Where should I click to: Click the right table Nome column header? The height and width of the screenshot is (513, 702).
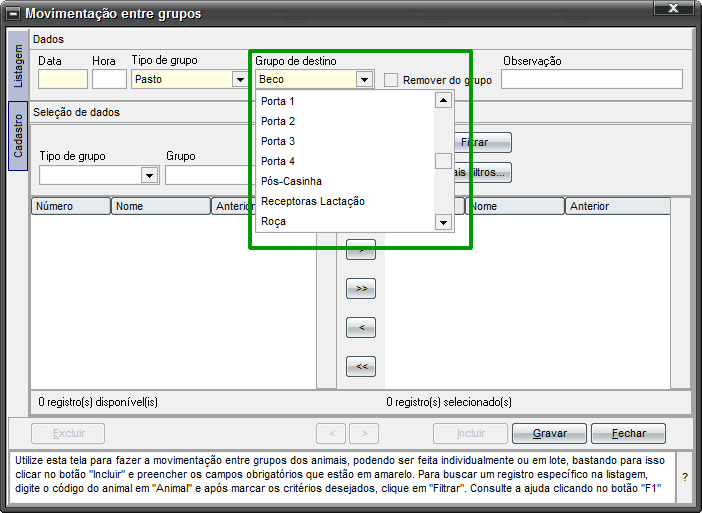515,206
